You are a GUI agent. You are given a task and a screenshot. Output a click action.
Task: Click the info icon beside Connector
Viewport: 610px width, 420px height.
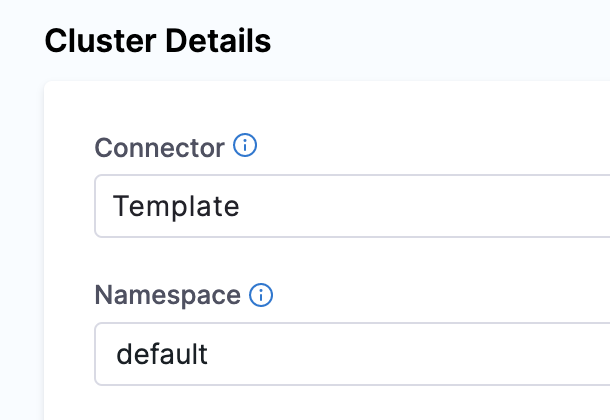click(x=245, y=147)
